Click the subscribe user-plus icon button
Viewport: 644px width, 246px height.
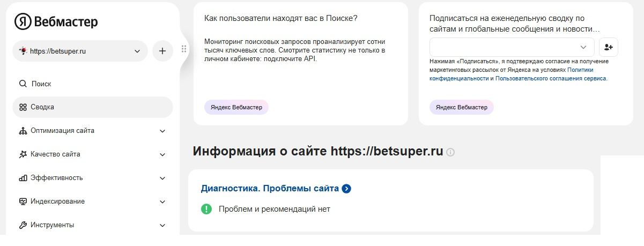[608, 47]
